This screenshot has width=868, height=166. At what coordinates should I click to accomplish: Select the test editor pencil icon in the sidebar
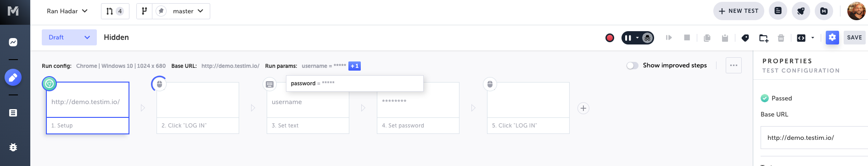[x=13, y=77]
